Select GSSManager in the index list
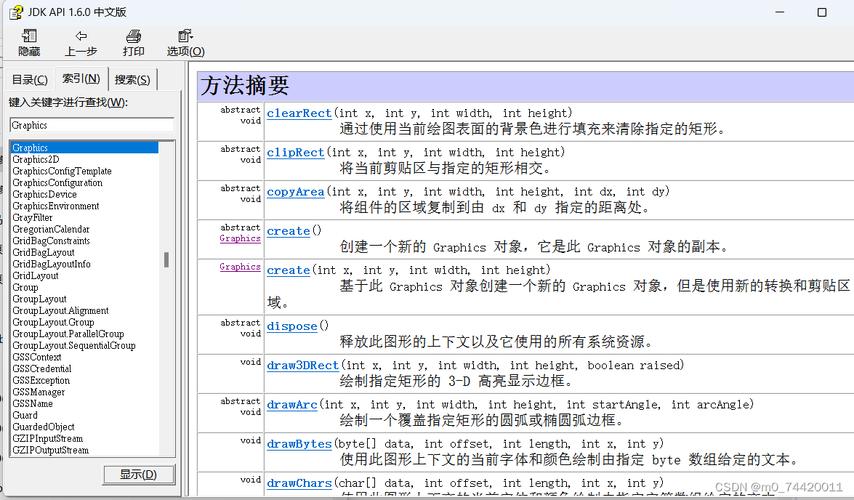This screenshot has height=500, width=854. coord(38,392)
